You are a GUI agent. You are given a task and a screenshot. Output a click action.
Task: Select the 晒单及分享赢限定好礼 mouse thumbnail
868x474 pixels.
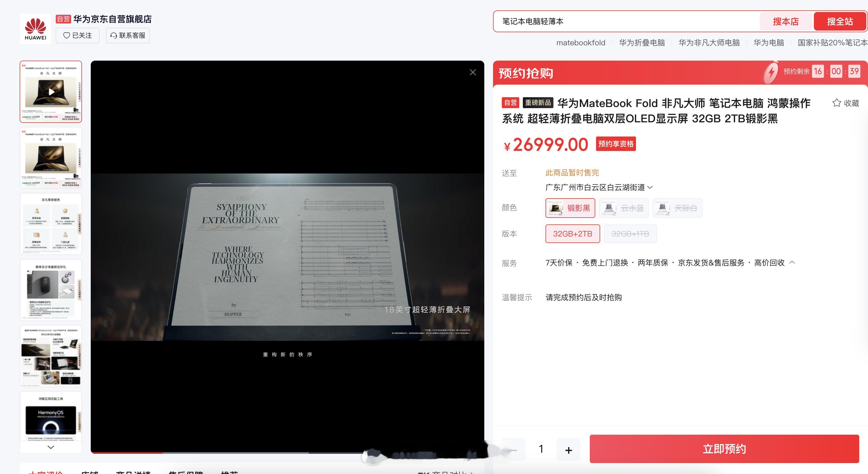[x=51, y=290]
